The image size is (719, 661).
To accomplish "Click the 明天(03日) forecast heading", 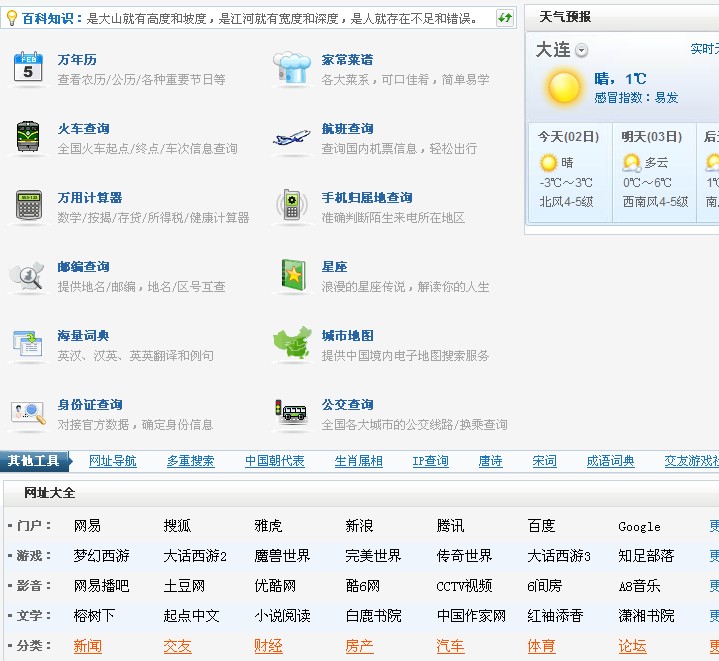I will point(652,137).
